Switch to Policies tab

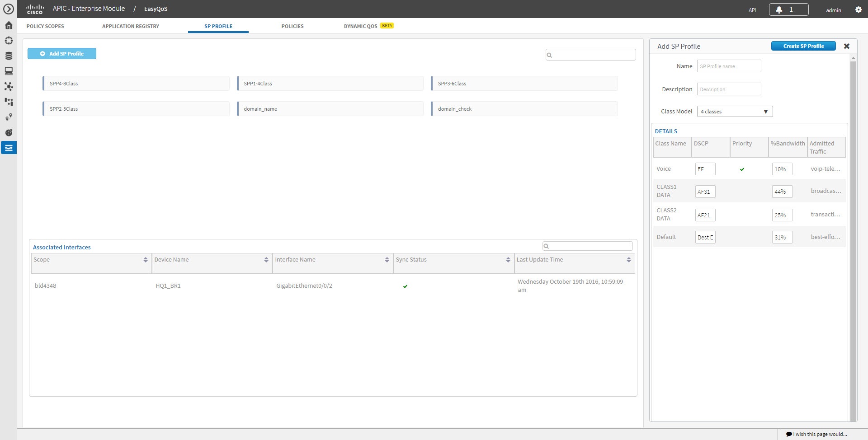[x=292, y=26]
